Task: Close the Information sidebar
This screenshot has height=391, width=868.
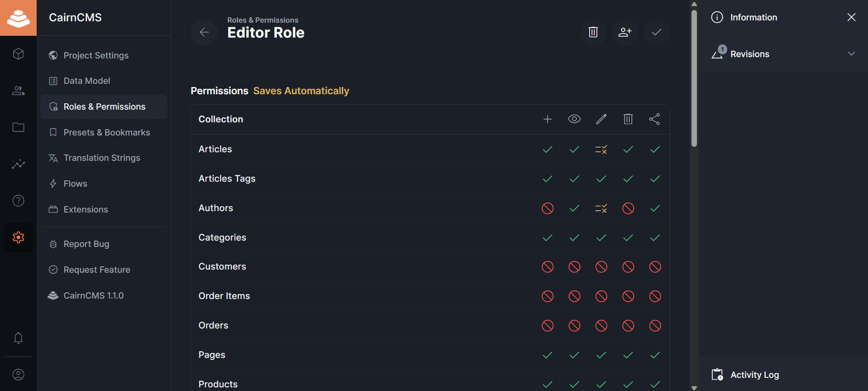Action: (851, 17)
